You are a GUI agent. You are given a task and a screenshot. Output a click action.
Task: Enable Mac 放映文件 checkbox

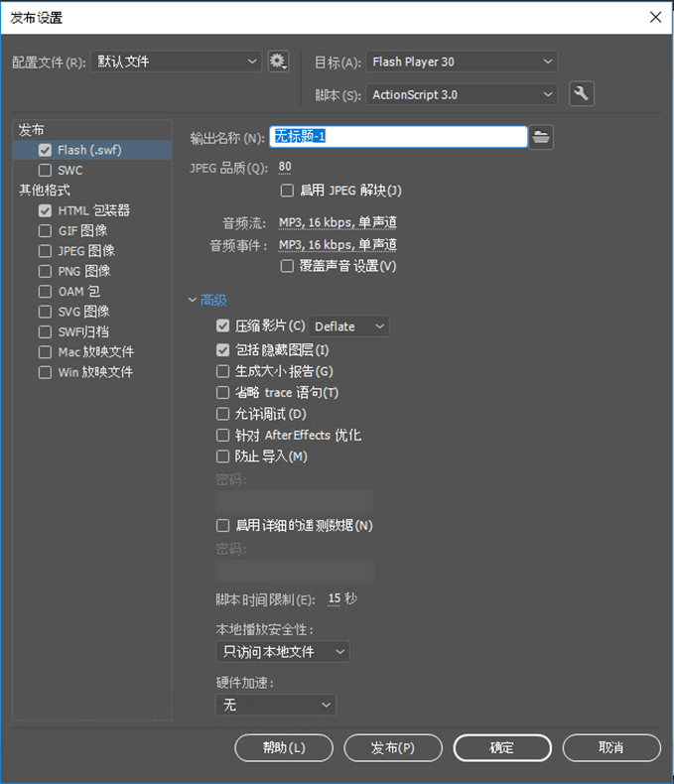tap(45, 352)
